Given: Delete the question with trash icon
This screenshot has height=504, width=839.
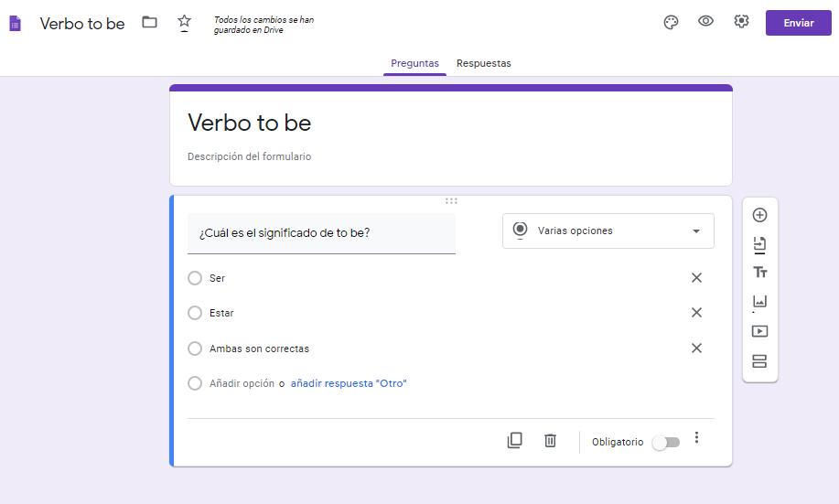Looking at the screenshot, I should pos(550,441).
